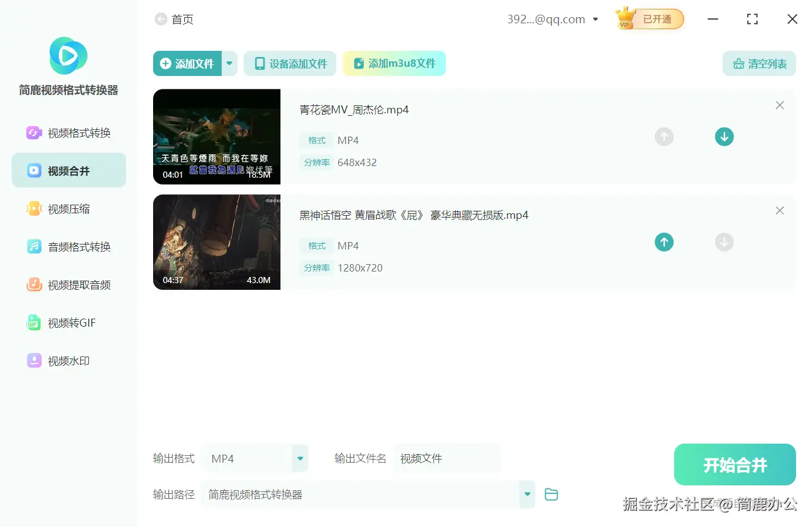Viewport: 812px width, 527px height.
Task: Click the VIP 已开通 crown badge
Action: click(x=648, y=18)
